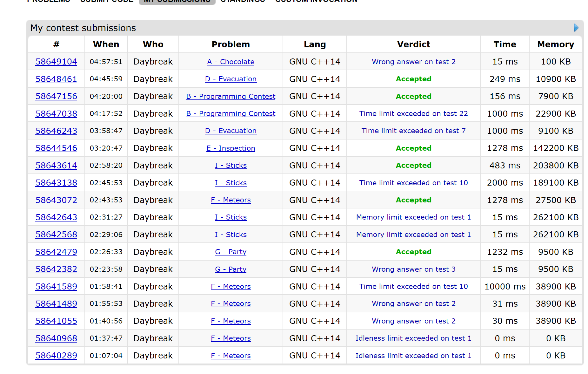Open submission 58640968
The image size is (588, 374).
click(56, 338)
